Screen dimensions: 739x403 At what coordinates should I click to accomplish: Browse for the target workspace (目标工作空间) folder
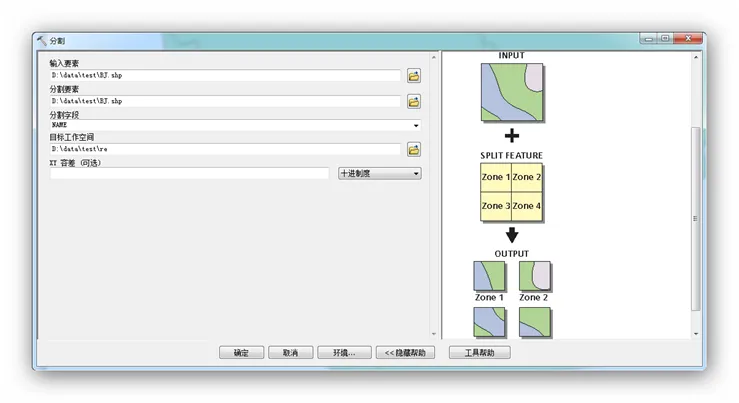pos(413,149)
